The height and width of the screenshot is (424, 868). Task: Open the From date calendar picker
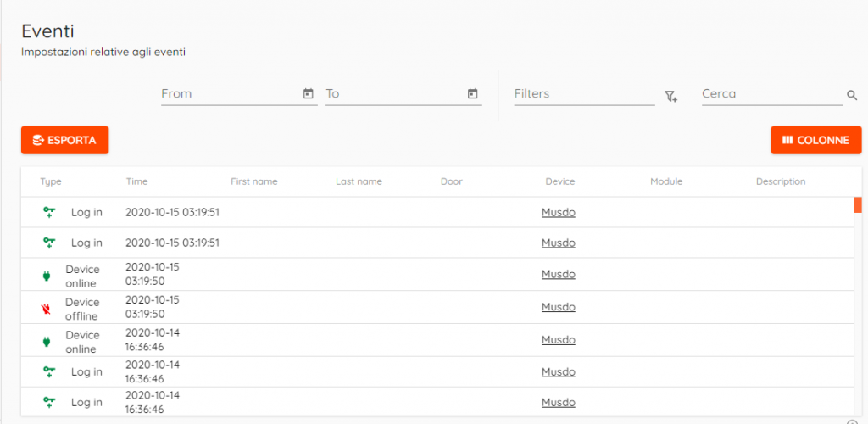coord(309,93)
